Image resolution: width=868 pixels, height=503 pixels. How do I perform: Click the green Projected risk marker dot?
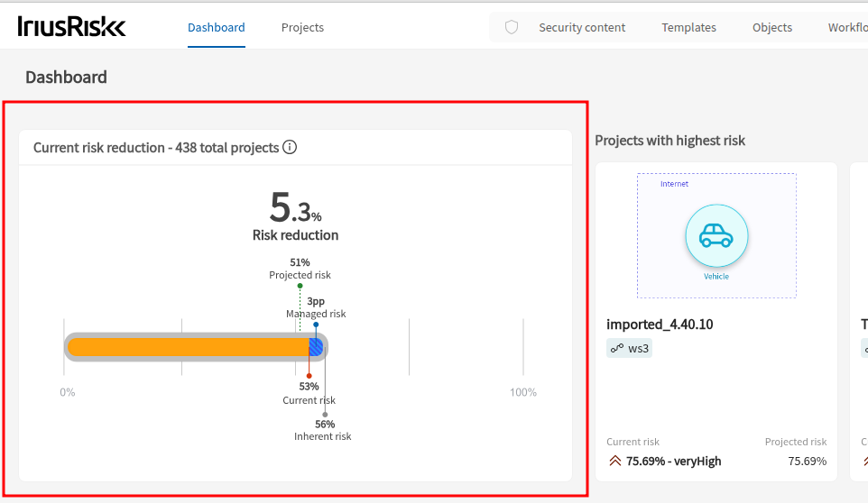300,286
